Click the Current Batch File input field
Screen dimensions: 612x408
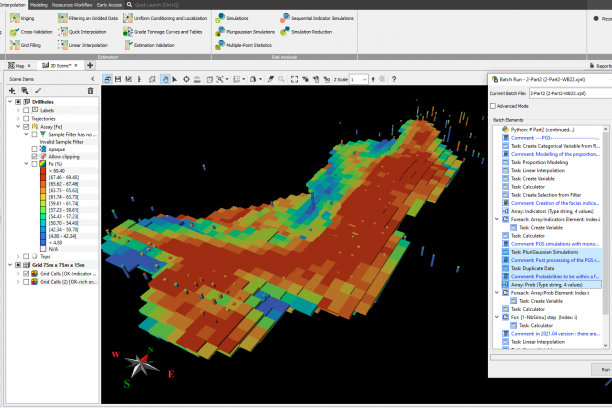570,93
